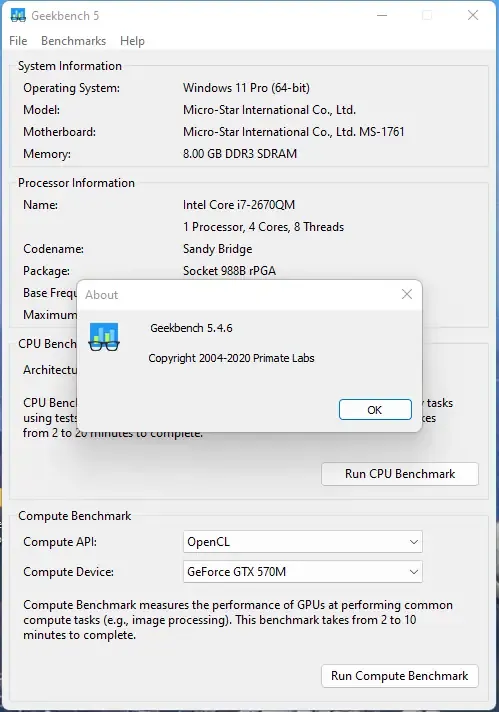Screen dimensions: 499x712
Task: Click Run Compute Benchmark button
Action: click(400, 676)
